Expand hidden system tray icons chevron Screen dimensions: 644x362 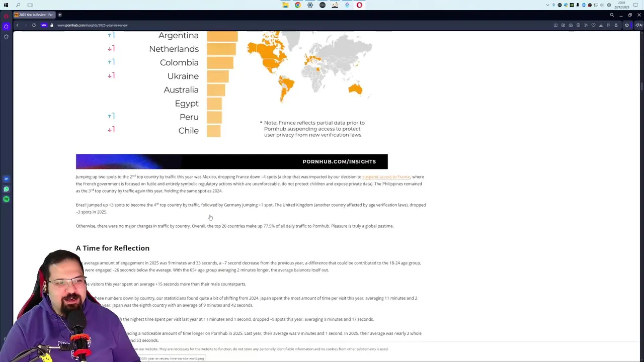pos(547,5)
